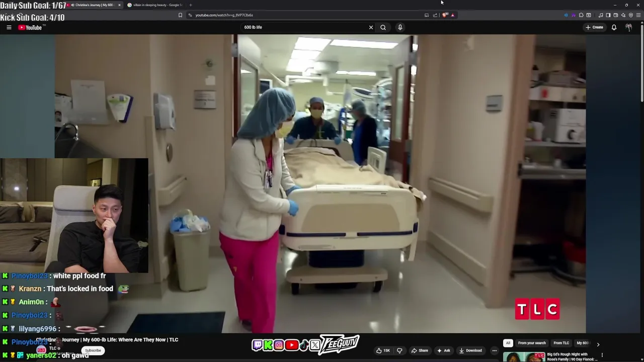Viewport: 644px width, 362px height.
Task: Open a new browser tab
Action: tap(190, 5)
